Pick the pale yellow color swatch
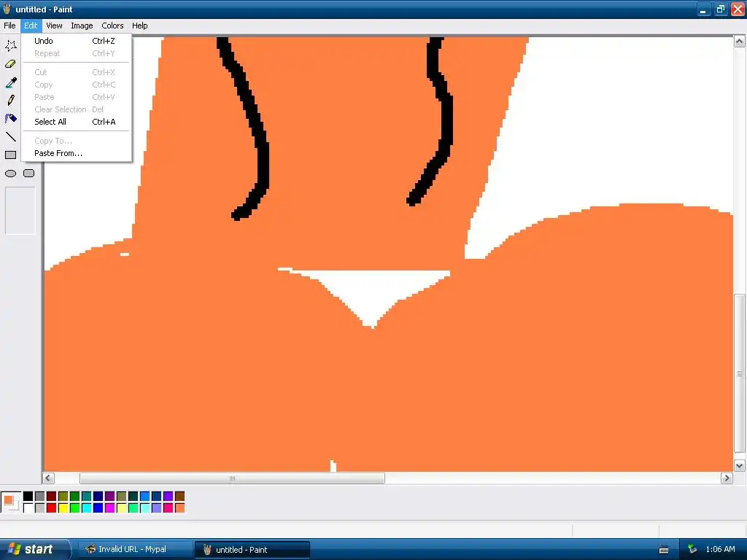Image resolution: width=747 pixels, height=560 pixels. pyautogui.click(x=122, y=508)
